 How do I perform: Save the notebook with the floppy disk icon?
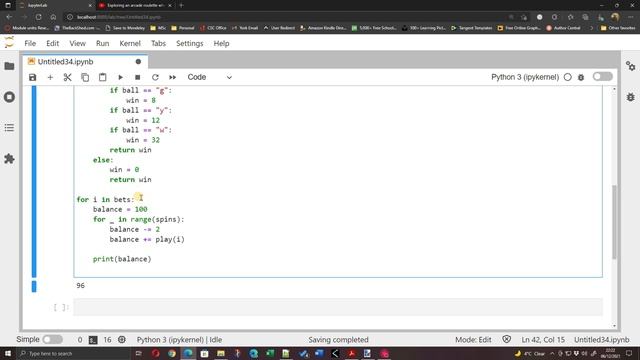point(33,77)
